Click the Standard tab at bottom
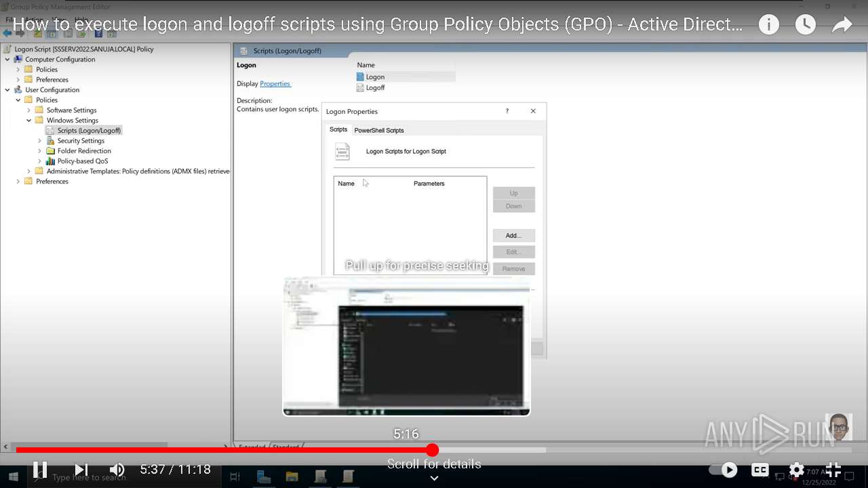 (285, 447)
